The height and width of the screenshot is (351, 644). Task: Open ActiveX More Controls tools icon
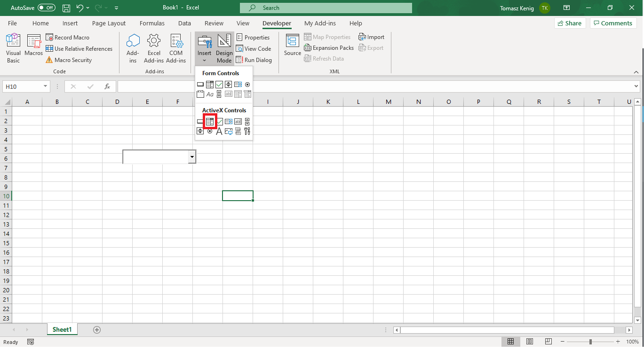point(247,131)
